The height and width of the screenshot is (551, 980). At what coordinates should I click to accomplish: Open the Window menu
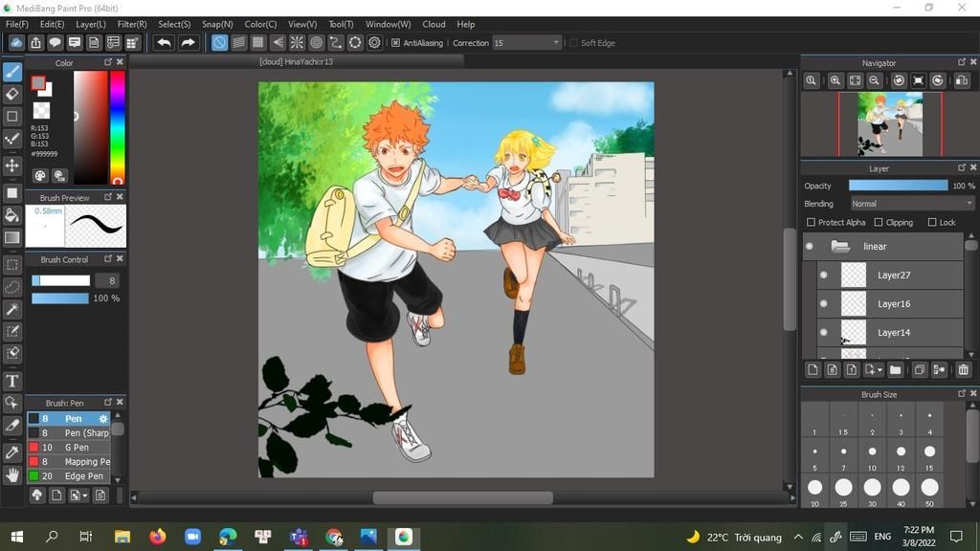click(388, 24)
